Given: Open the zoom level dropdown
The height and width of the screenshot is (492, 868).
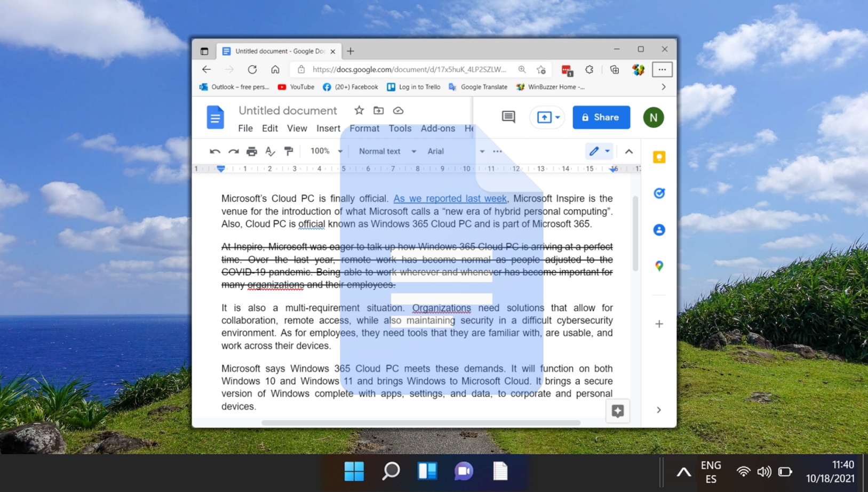Looking at the screenshot, I should (326, 151).
